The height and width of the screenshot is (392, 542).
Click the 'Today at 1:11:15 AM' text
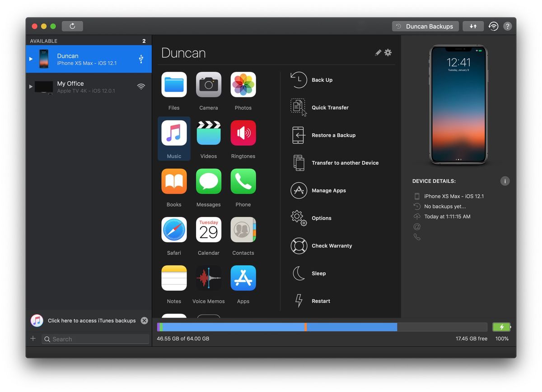pos(447,217)
